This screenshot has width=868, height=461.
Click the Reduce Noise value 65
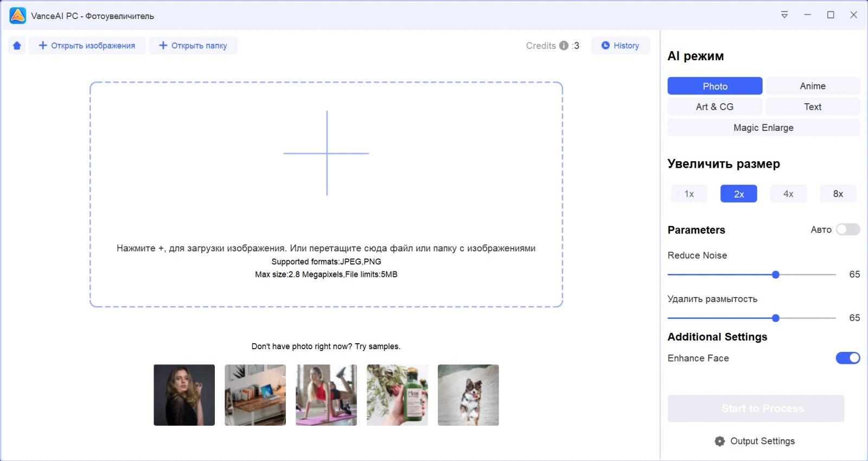tap(854, 275)
